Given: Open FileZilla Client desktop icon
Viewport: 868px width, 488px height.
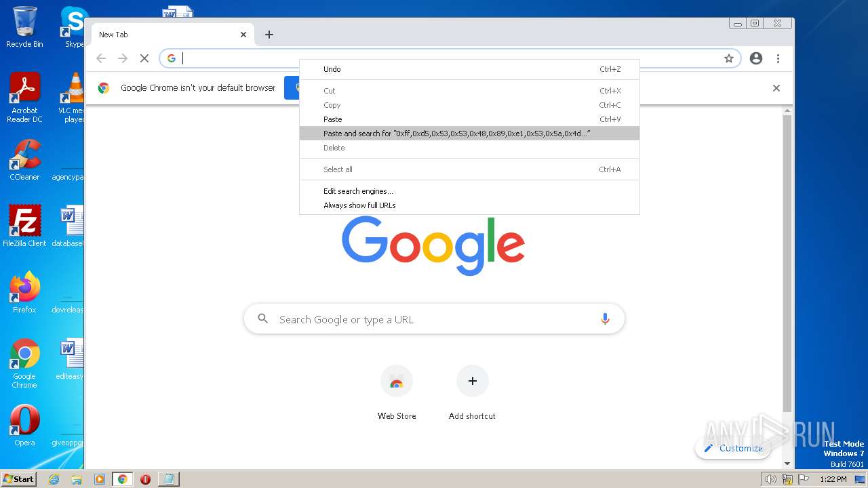Looking at the screenshot, I should [x=24, y=226].
